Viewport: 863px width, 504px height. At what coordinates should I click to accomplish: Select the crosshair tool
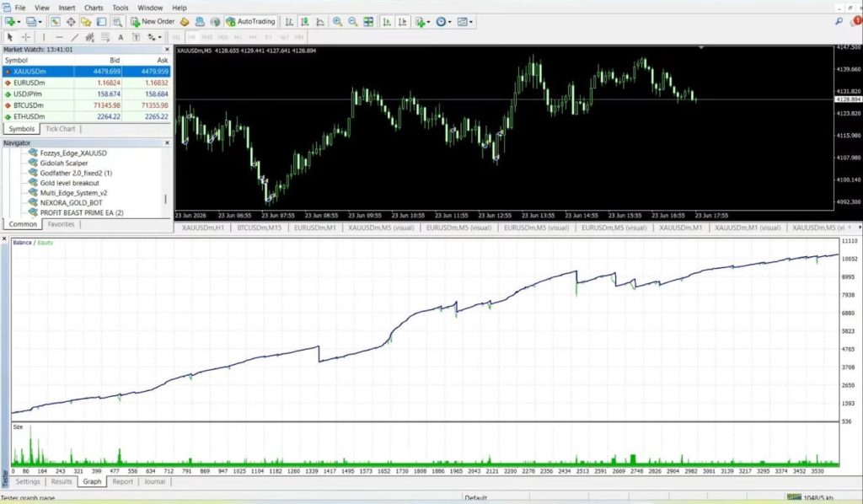(26, 37)
